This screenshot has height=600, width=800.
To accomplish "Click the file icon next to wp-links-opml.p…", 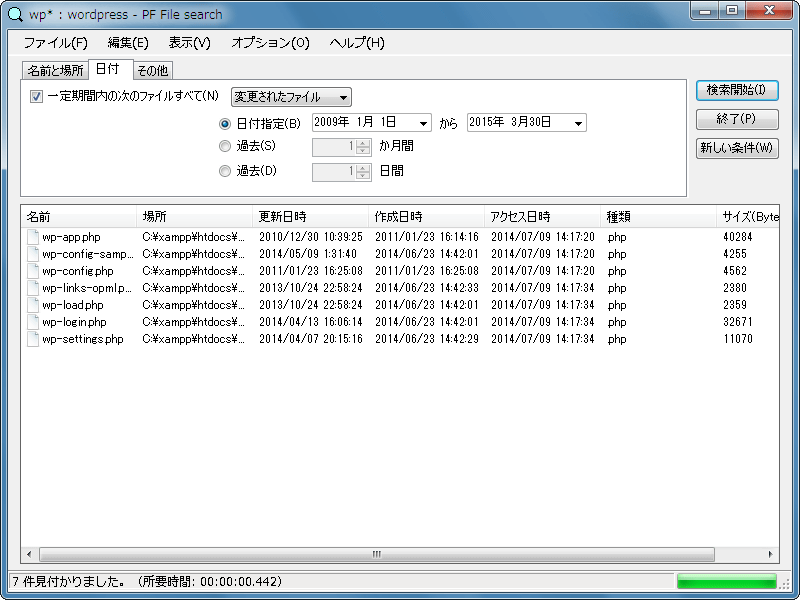I will coord(33,288).
